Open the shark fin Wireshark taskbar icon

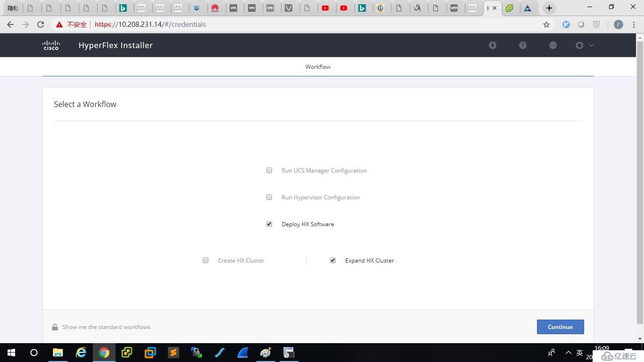tap(243, 353)
